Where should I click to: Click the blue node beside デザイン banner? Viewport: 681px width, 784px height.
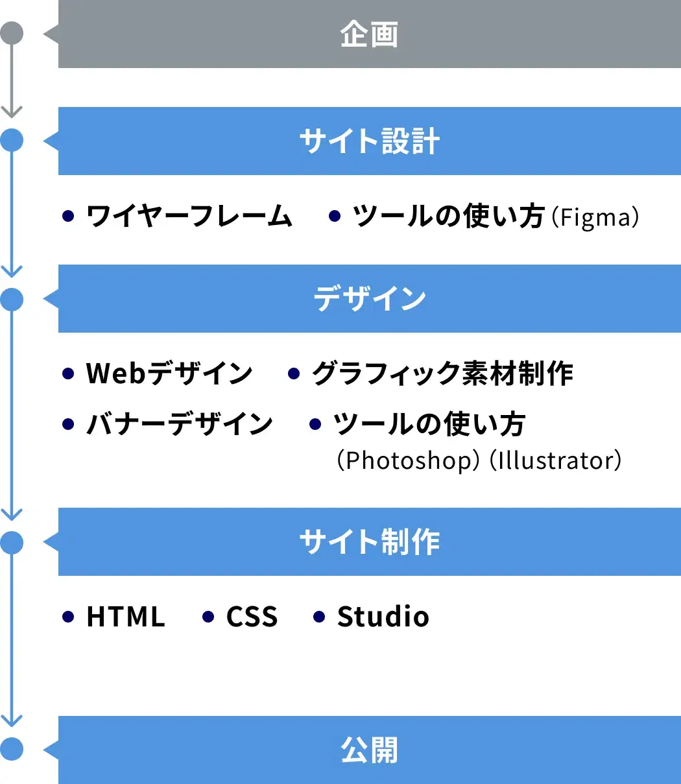(12, 298)
